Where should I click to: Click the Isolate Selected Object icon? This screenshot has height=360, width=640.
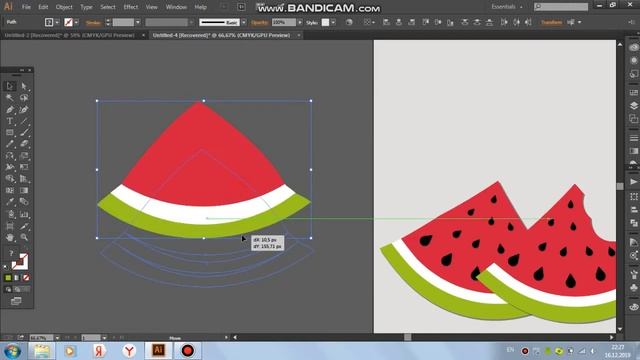[571, 22]
